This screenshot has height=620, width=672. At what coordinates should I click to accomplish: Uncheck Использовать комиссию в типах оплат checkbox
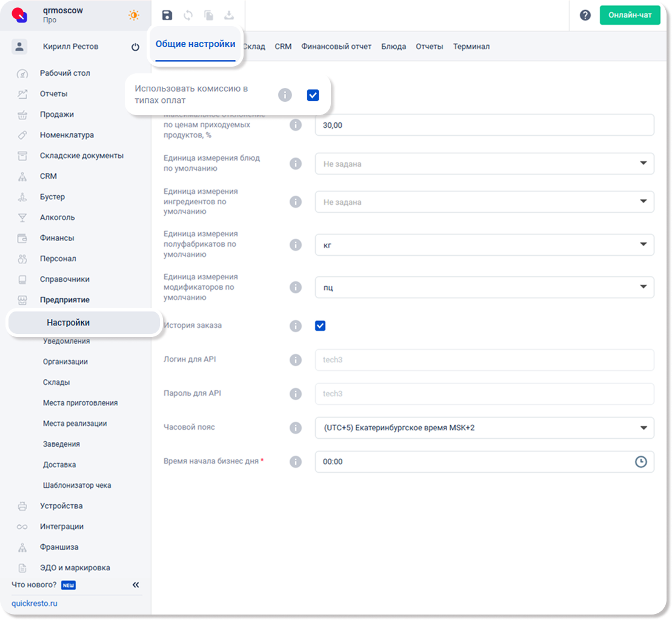point(313,95)
